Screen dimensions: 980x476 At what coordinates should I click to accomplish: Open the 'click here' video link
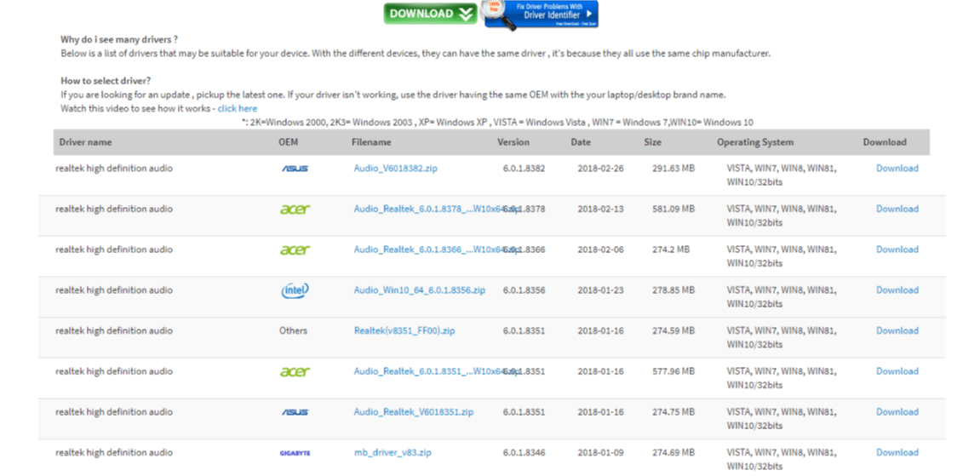pos(238,108)
